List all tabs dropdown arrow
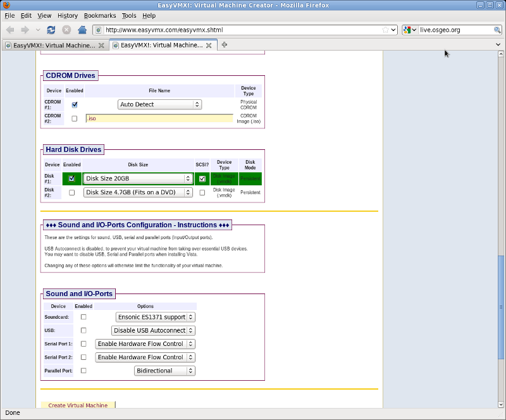 pos(498,45)
